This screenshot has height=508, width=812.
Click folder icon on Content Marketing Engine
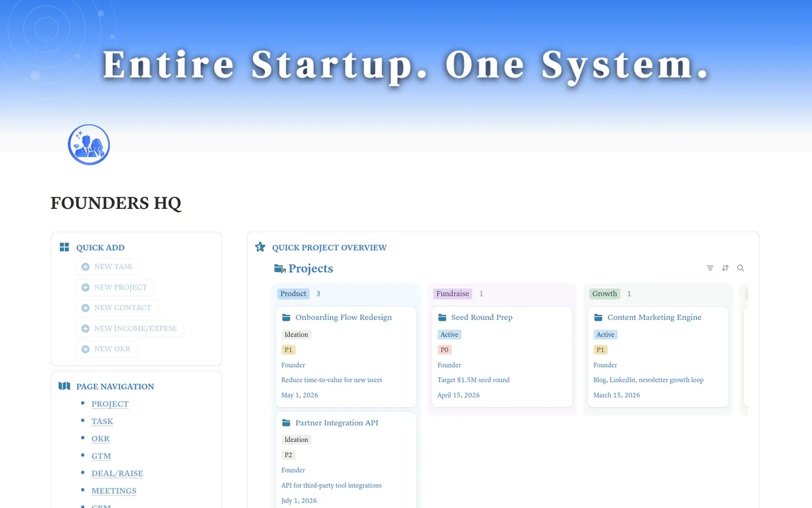[598, 317]
